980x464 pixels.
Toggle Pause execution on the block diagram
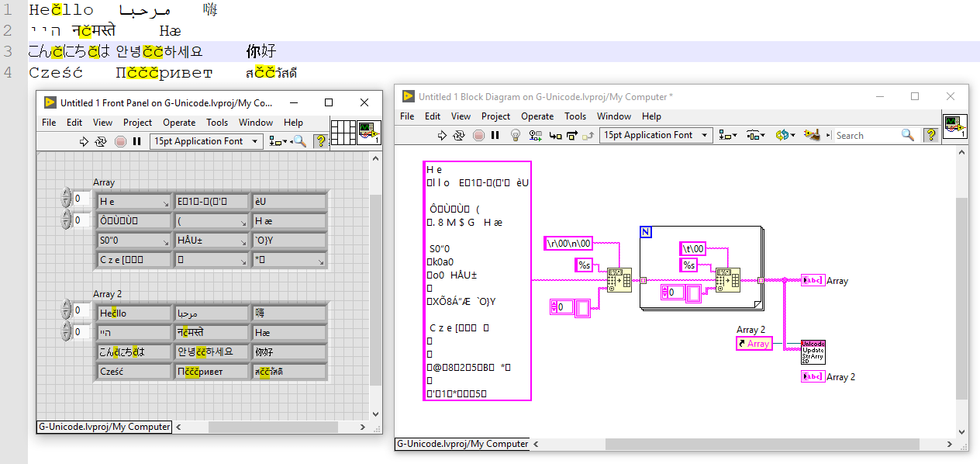point(495,135)
